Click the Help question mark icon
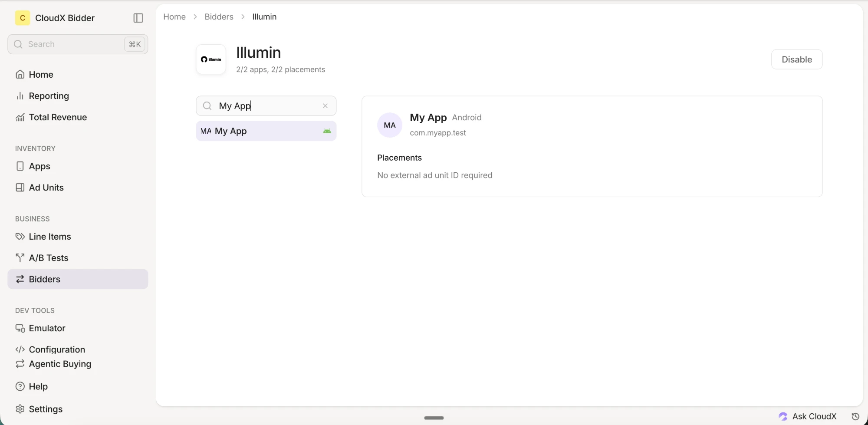868x425 pixels. (20, 386)
